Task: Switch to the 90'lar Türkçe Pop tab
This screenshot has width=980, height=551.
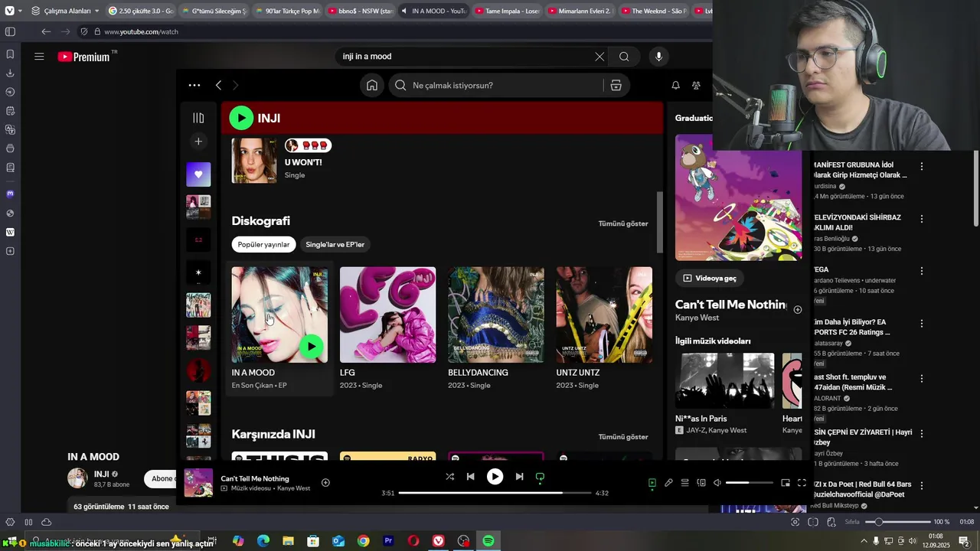Action: click(x=287, y=11)
